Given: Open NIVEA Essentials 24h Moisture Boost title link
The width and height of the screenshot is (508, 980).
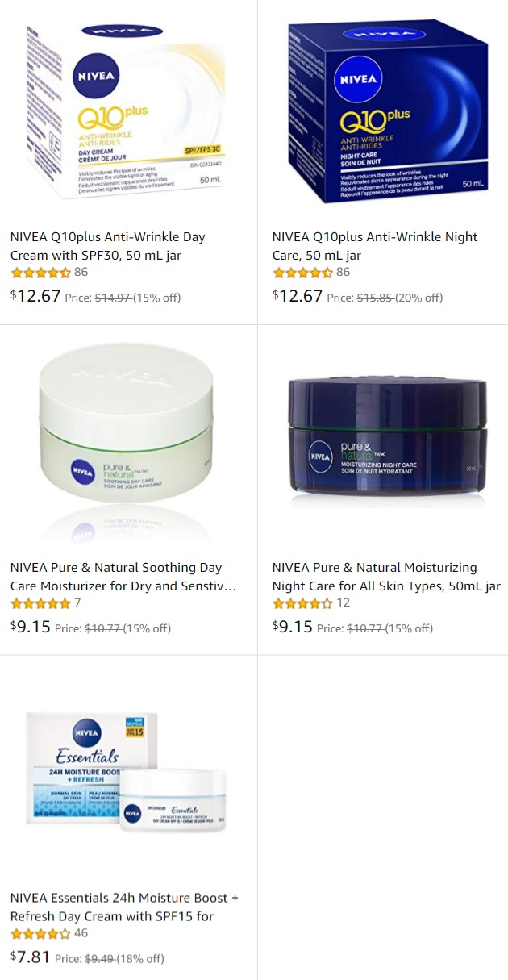Looking at the screenshot, I should pyautogui.click(x=125, y=907).
